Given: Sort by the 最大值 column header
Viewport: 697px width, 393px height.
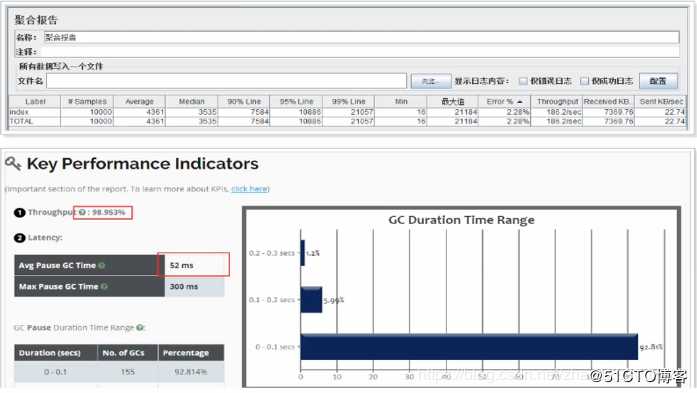Looking at the screenshot, I should [x=453, y=101].
